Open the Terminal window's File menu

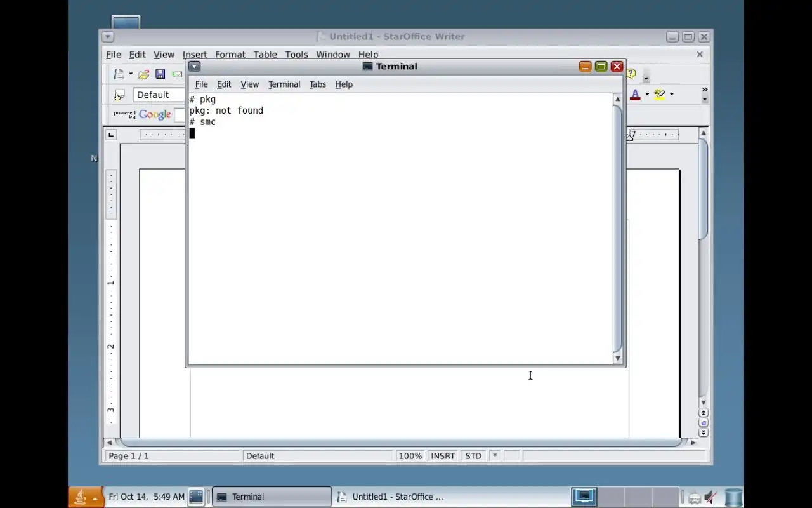201,84
